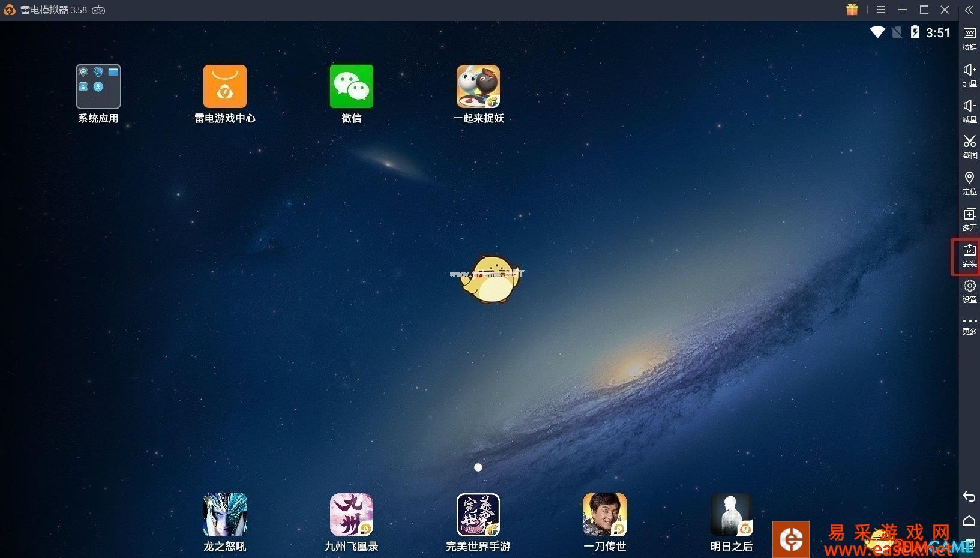980x558 pixels.
Task: Open 多开 multi-instance manager
Action: tap(969, 219)
